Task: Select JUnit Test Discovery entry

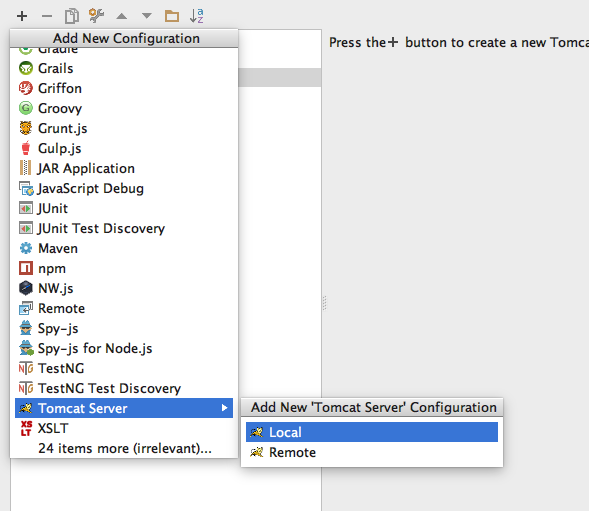Action: click(x=124, y=228)
